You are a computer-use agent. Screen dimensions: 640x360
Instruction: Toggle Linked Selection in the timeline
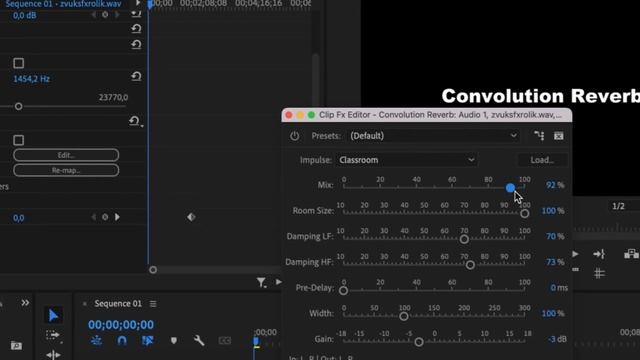(x=148, y=340)
